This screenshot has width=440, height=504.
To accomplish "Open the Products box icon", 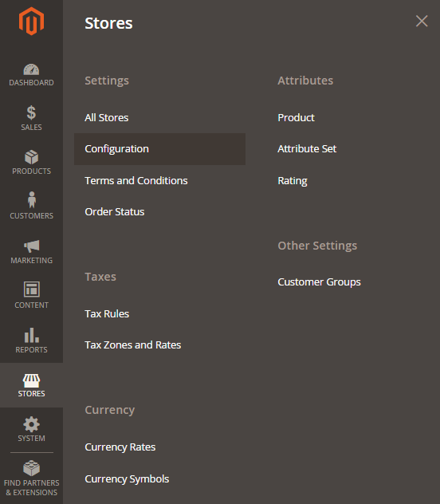I will pyautogui.click(x=31, y=157).
